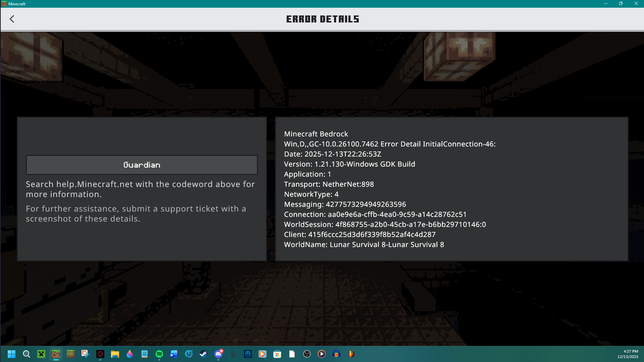Open FL Studio fruit icon

pos(351,354)
